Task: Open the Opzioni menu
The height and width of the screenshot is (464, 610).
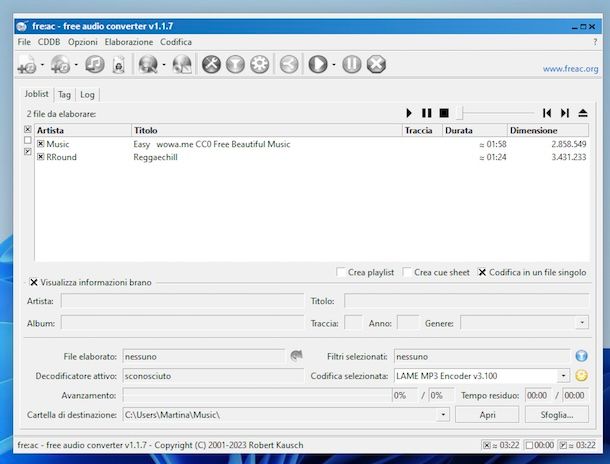Action: click(x=83, y=42)
